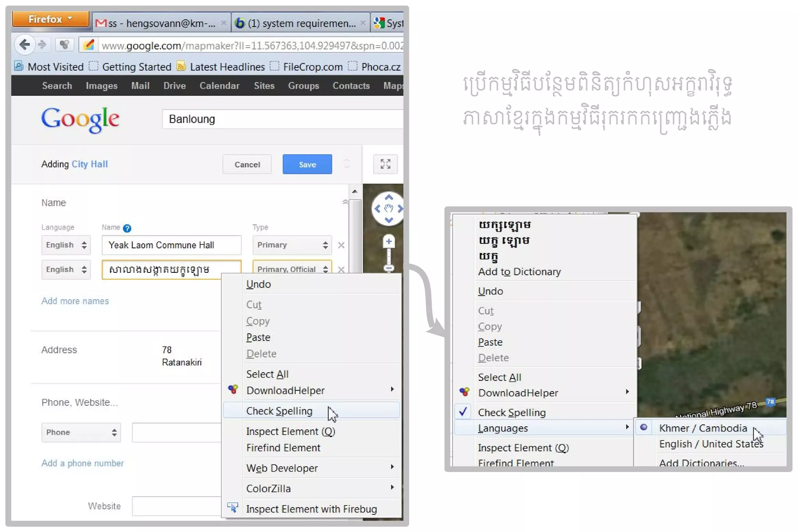Screen dimensions: 798x532
Task: Click the fullscreen expand map icon
Action: (x=385, y=164)
